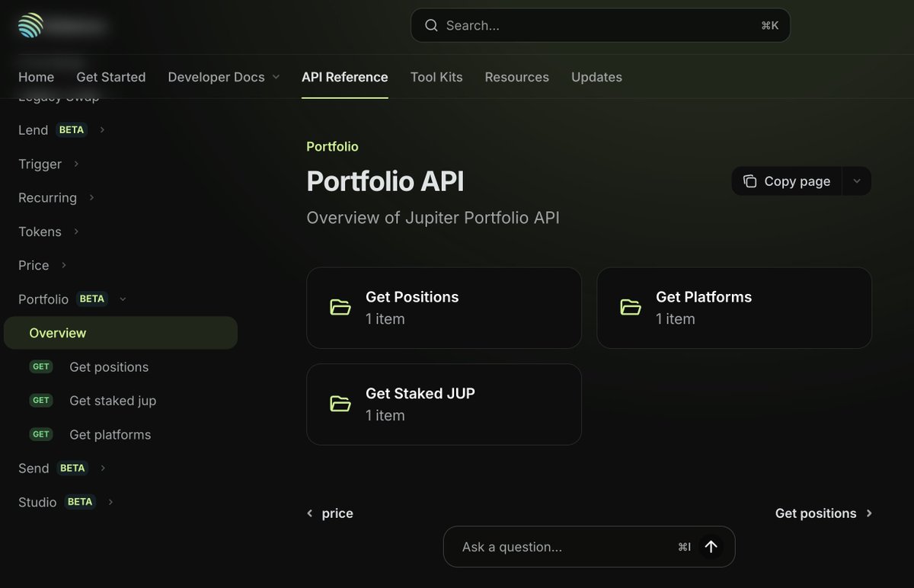Click the search magnifier icon
The image size is (914, 588).
pyautogui.click(x=431, y=25)
